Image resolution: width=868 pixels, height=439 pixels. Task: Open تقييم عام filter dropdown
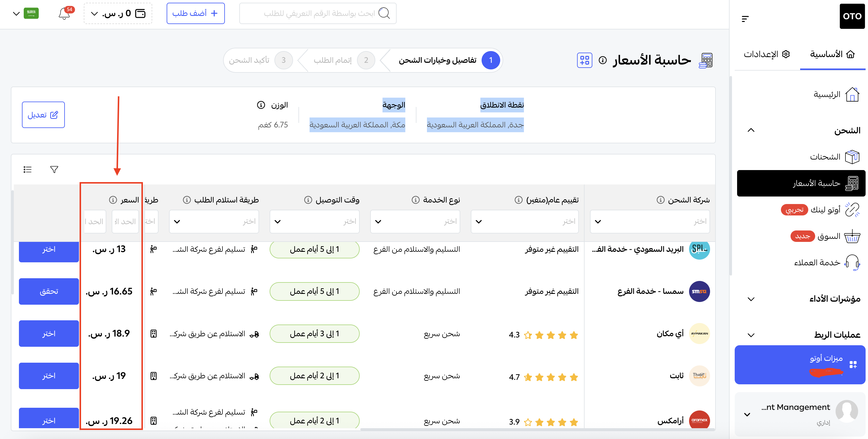[x=525, y=221]
